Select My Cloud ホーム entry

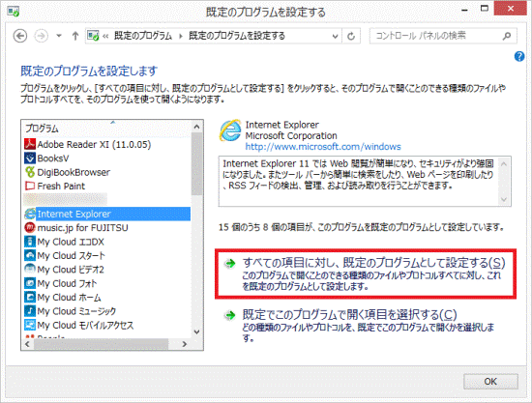tap(107, 298)
